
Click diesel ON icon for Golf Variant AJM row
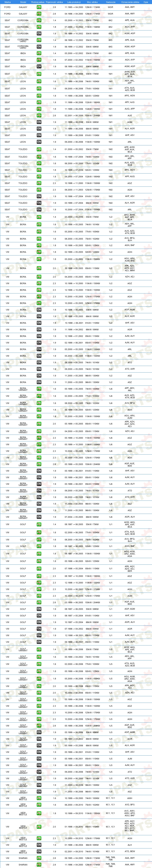point(39,758)
